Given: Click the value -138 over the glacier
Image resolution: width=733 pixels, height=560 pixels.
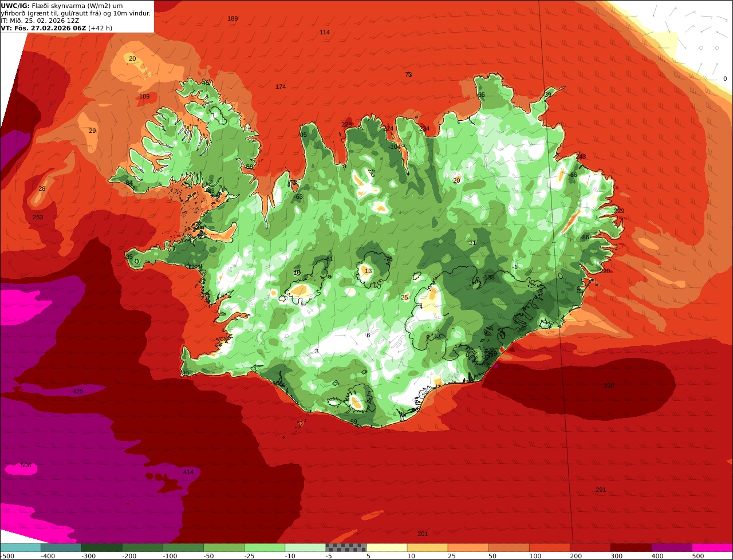Looking at the screenshot, I should click(x=488, y=278).
